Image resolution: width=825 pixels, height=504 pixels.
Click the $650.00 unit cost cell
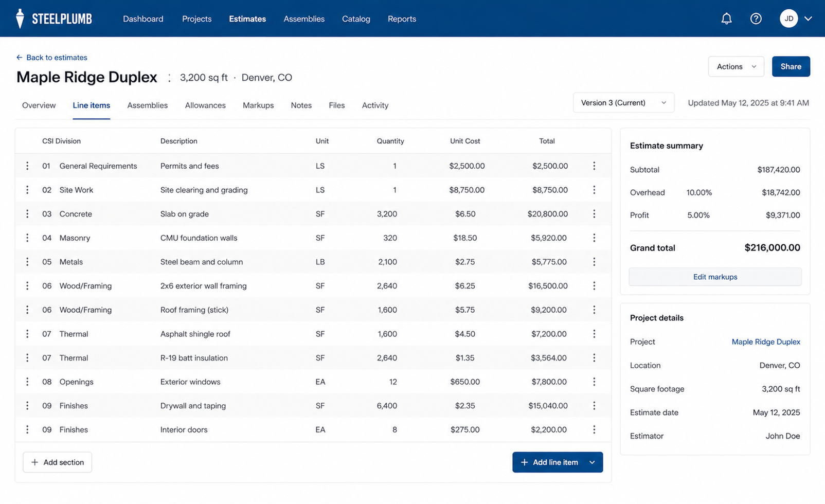[x=465, y=382]
